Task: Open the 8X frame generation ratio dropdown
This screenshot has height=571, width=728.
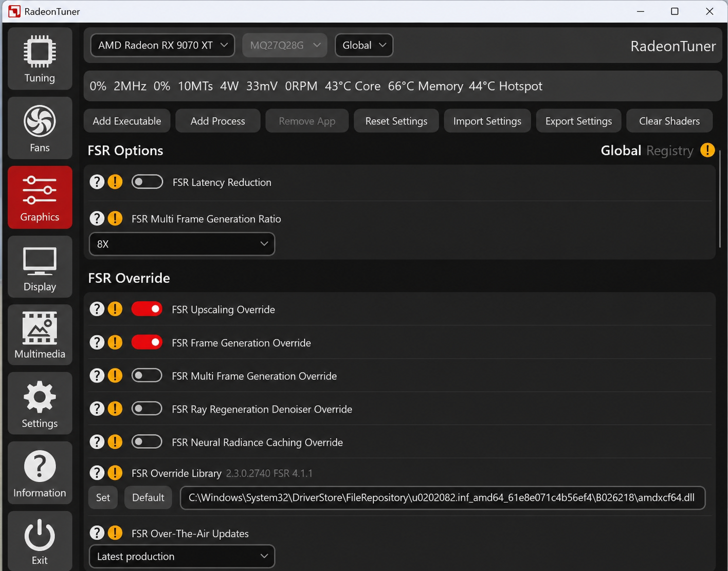Action: [x=182, y=244]
